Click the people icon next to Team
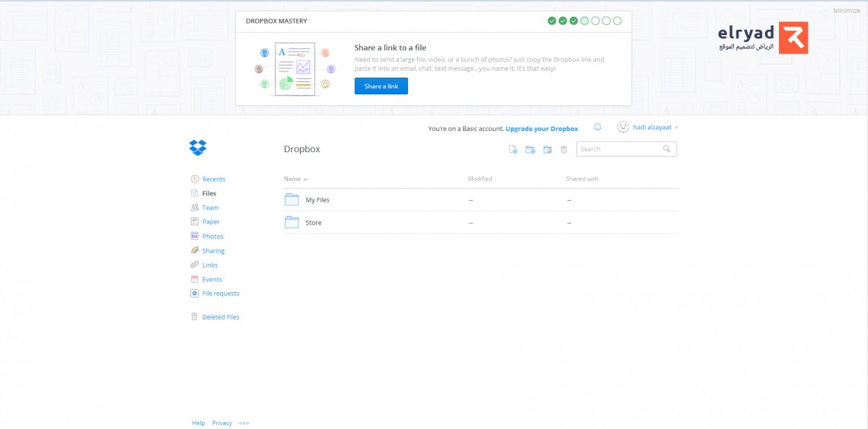The width and height of the screenshot is (868, 429). [x=194, y=208]
